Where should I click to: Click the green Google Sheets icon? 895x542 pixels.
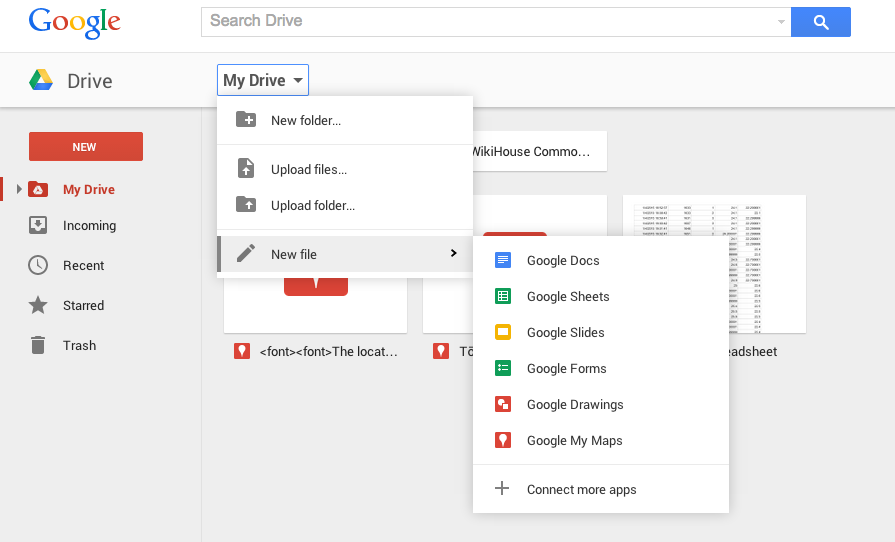click(503, 297)
